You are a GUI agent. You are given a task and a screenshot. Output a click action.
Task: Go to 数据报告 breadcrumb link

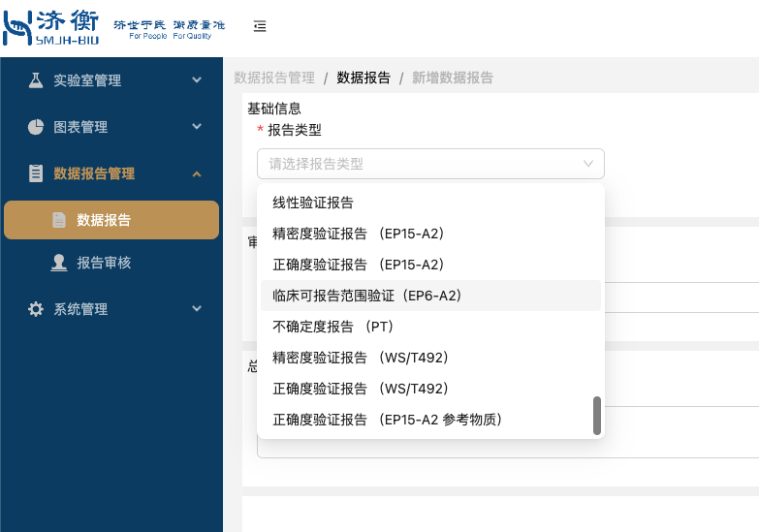click(x=364, y=78)
